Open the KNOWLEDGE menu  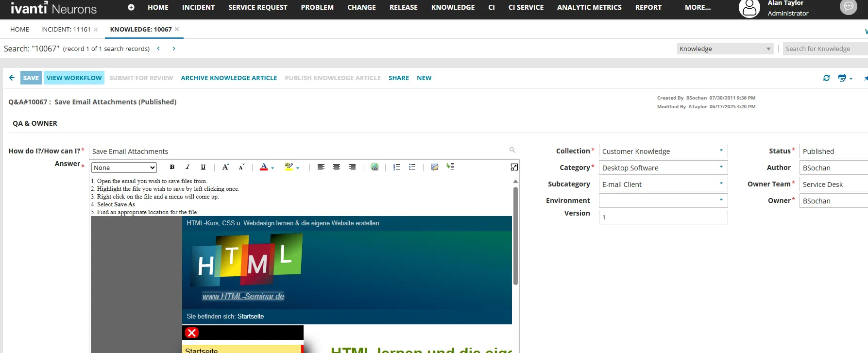[x=453, y=7]
